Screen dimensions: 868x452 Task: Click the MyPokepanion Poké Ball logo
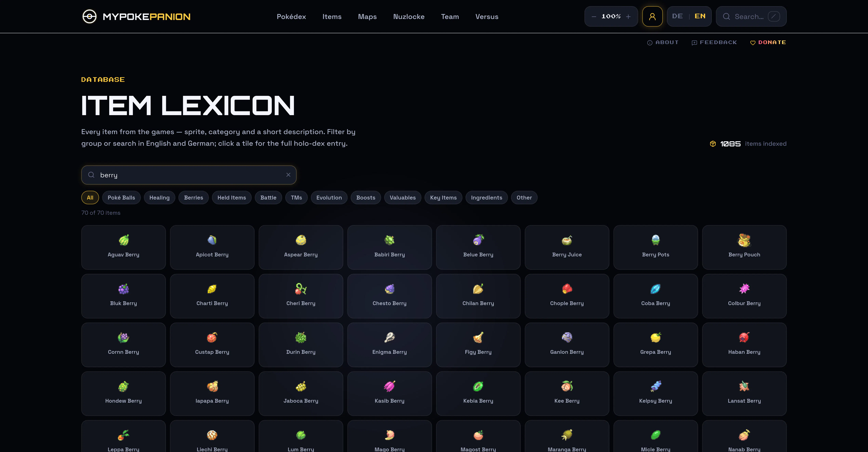(90, 17)
